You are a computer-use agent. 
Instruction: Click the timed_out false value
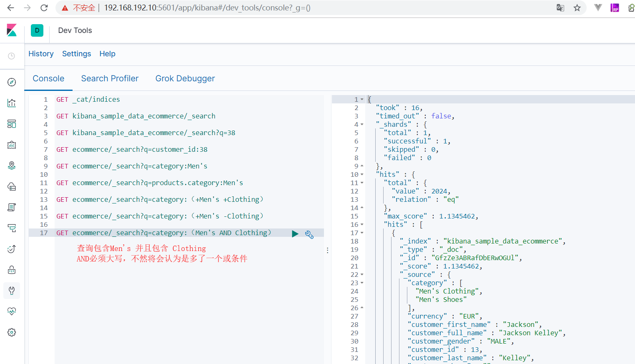(441, 116)
